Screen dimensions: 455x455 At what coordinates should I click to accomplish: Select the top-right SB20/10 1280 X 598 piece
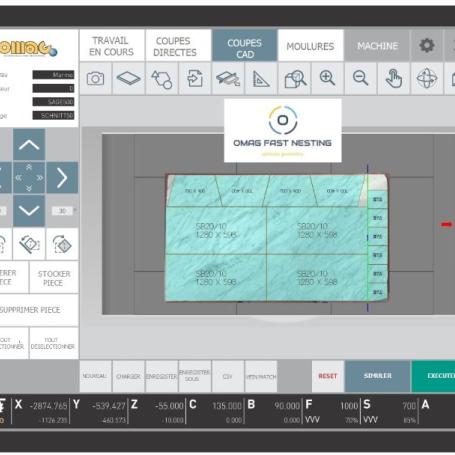pyautogui.click(x=317, y=231)
